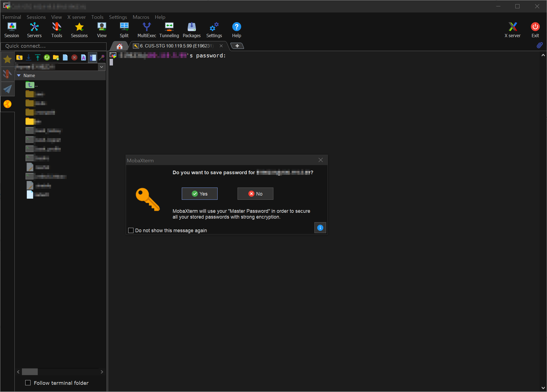The image size is (547, 392).
Task: Open the Packages toolbar button
Action: point(191,30)
